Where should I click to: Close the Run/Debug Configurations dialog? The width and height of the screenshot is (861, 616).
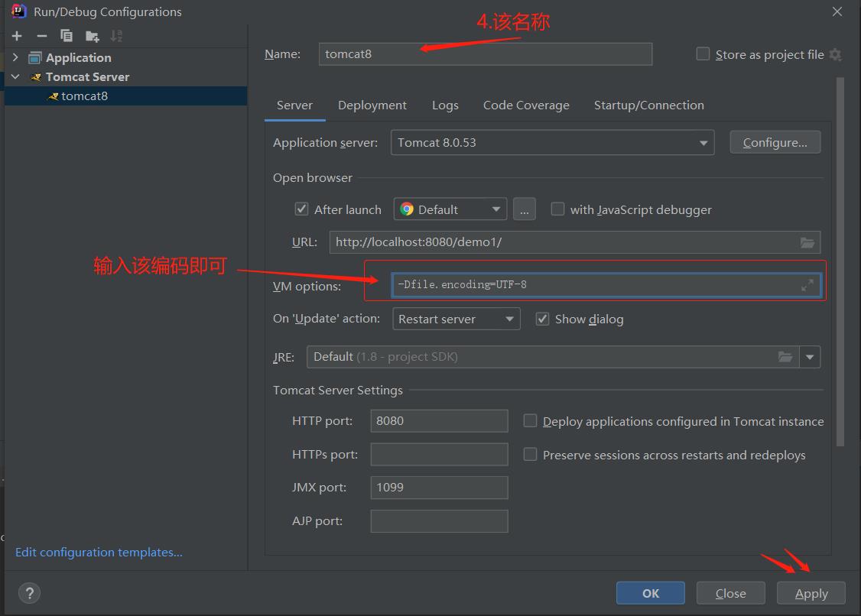pyautogui.click(x=837, y=11)
